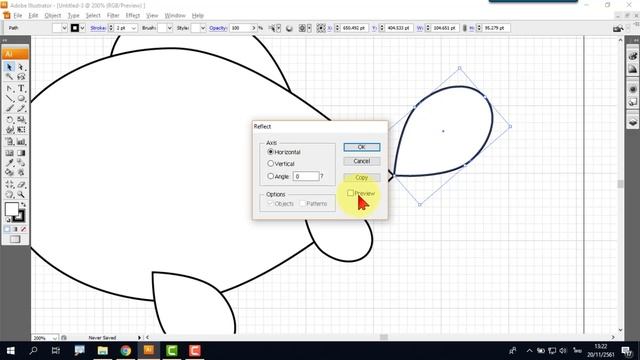Open the File menu
640x360 pixels.
pos(18,16)
